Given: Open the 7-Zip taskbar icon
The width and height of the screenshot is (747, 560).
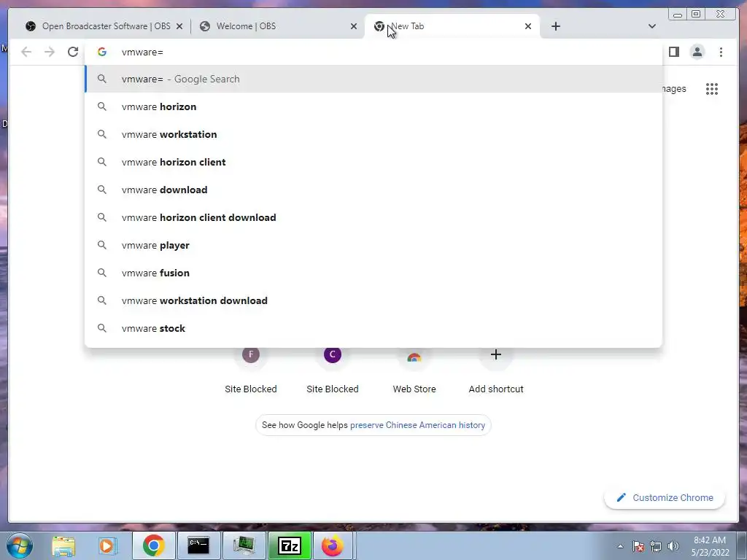Looking at the screenshot, I should point(289,545).
